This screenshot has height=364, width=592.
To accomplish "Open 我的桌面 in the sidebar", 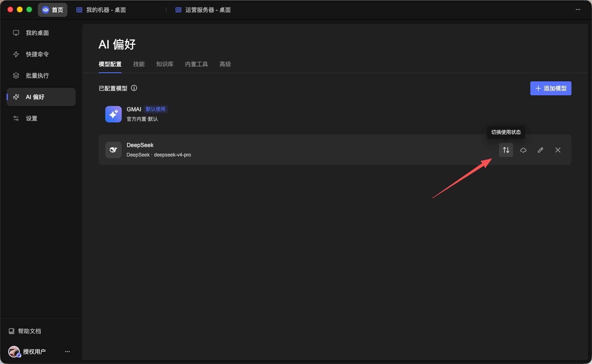I will pyautogui.click(x=41, y=33).
